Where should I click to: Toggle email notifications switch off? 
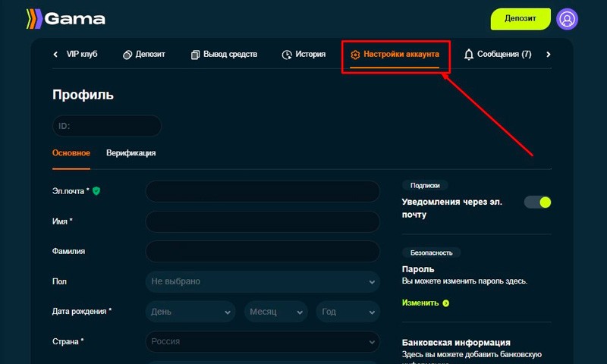(x=537, y=202)
